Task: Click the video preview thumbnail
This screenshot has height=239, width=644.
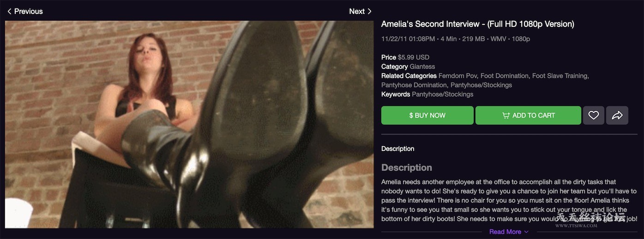Action: (189, 125)
